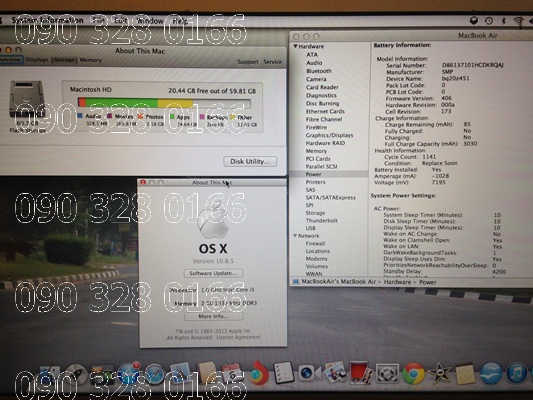Open the System Information menu
Screen dimensions: 533x400
click(x=47, y=20)
